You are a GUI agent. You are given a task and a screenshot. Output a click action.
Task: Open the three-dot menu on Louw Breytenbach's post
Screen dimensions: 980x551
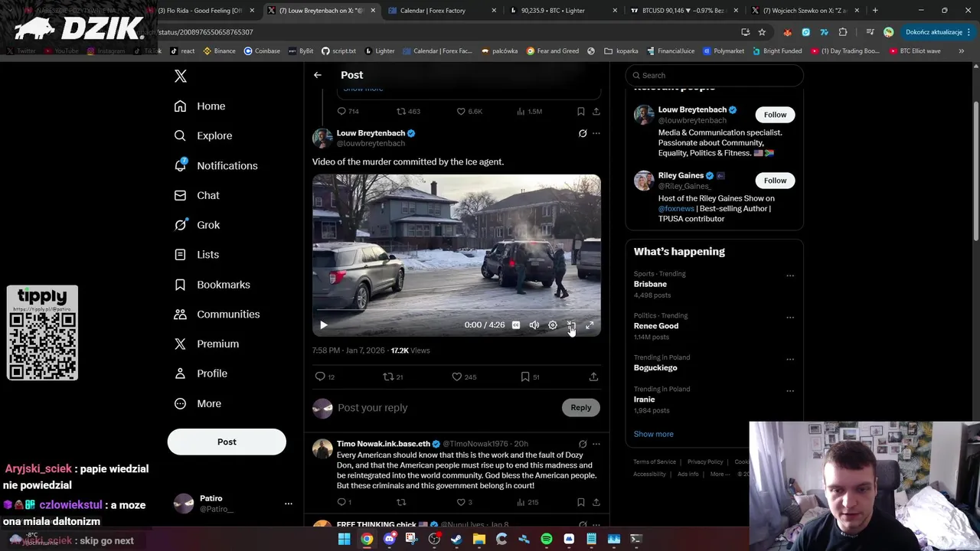click(596, 133)
